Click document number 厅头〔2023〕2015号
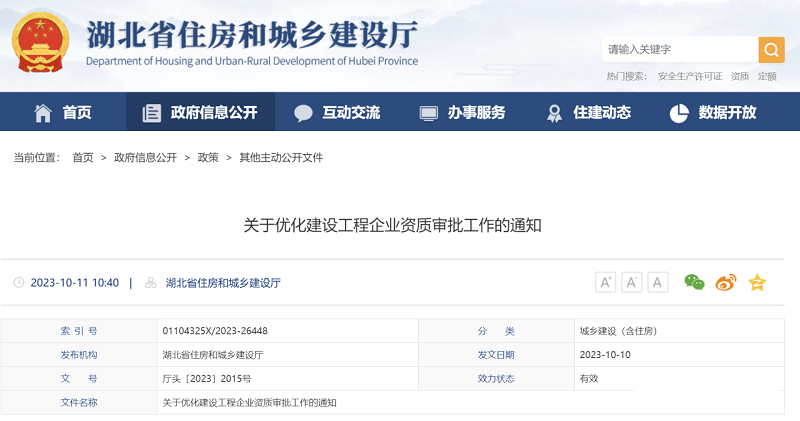This screenshot has width=800, height=421. 207,379
